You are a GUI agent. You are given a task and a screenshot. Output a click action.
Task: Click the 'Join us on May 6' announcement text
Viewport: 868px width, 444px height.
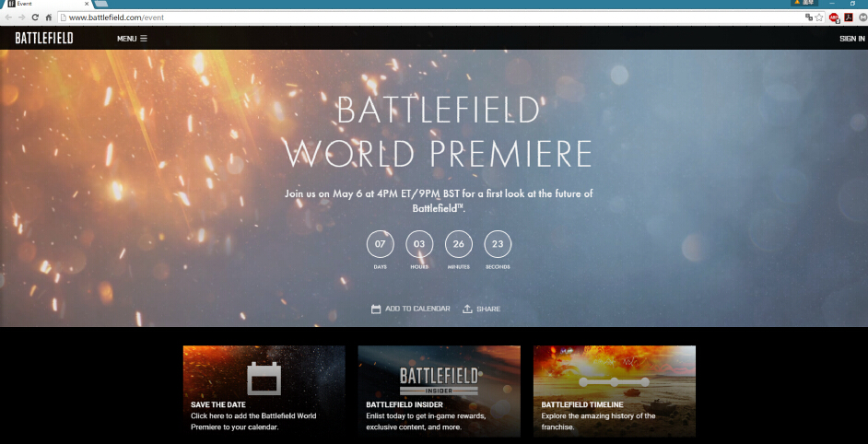click(439, 201)
